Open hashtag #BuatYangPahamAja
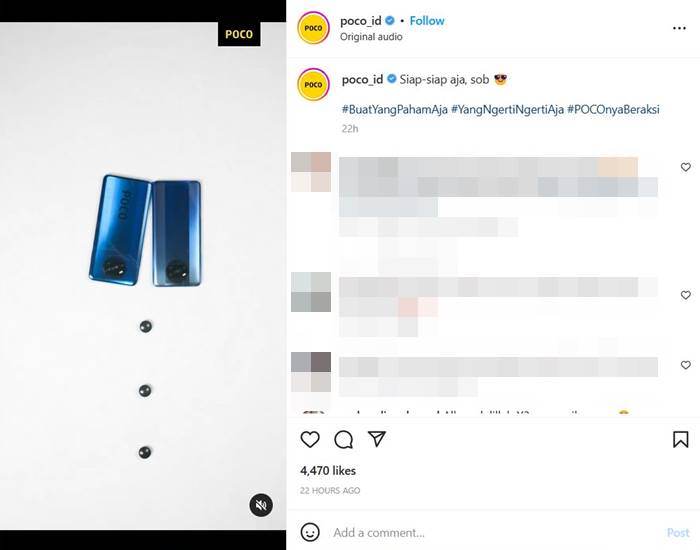The width and height of the screenshot is (700, 550). coord(392,109)
